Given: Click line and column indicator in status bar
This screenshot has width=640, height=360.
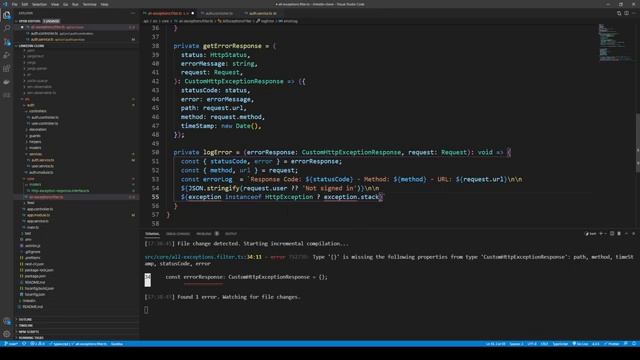Looking at the screenshot, I should (x=496, y=344).
